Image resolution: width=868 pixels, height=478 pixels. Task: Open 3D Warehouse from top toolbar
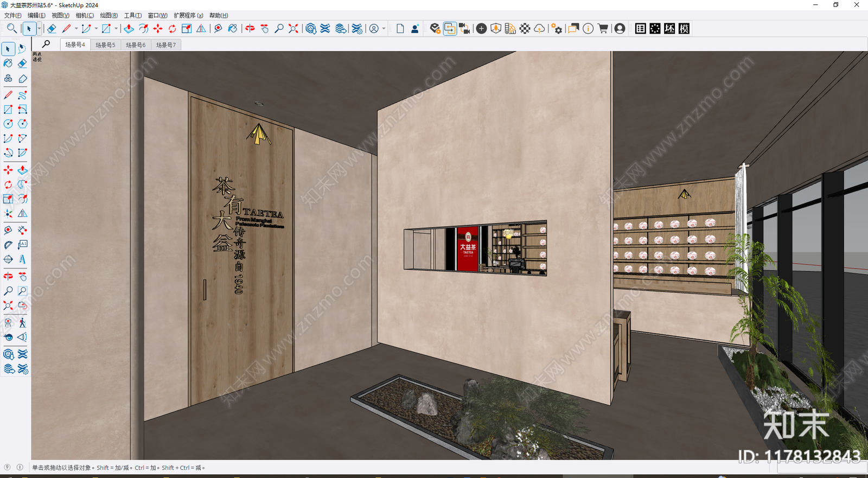click(311, 29)
